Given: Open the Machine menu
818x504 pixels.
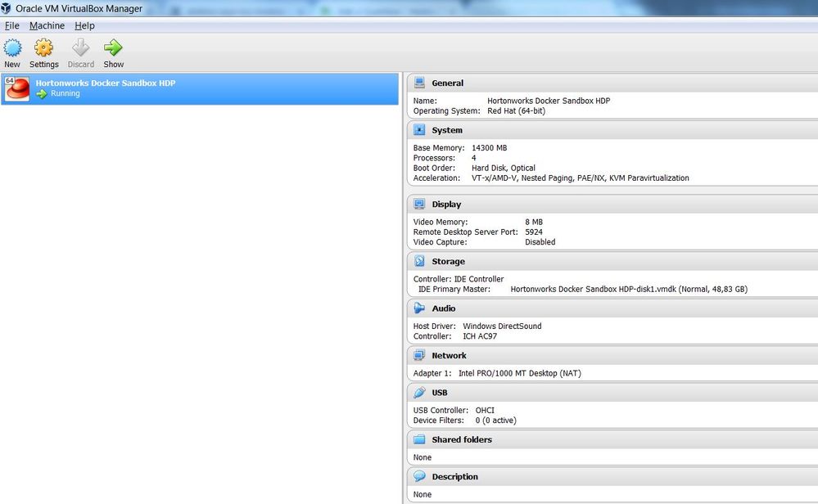Looking at the screenshot, I should pos(47,25).
